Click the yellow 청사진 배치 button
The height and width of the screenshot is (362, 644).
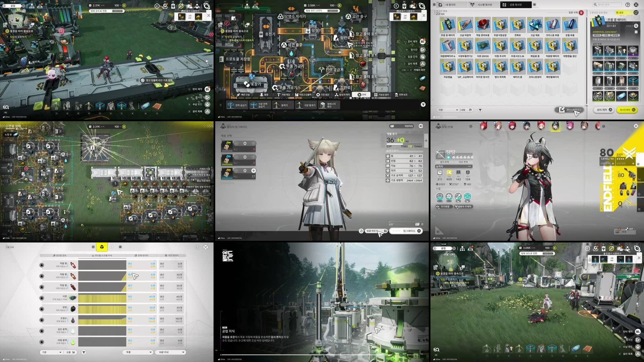coord(627,110)
